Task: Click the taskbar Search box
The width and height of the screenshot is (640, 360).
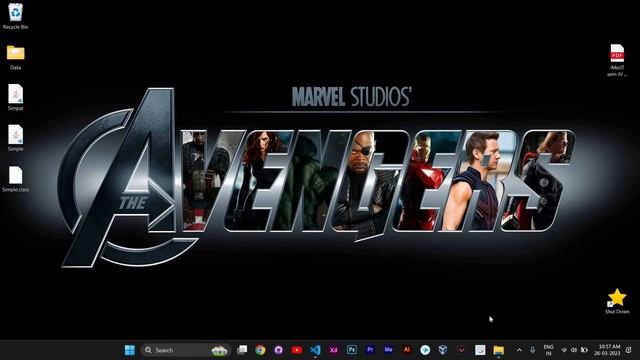Action: click(x=186, y=350)
